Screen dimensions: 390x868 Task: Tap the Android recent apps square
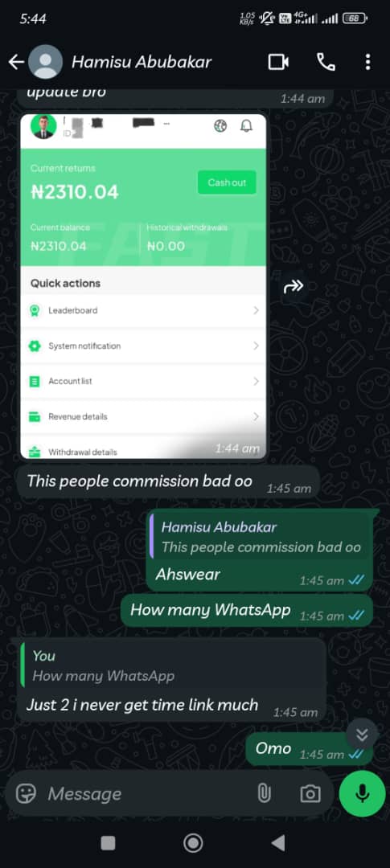coord(108,843)
